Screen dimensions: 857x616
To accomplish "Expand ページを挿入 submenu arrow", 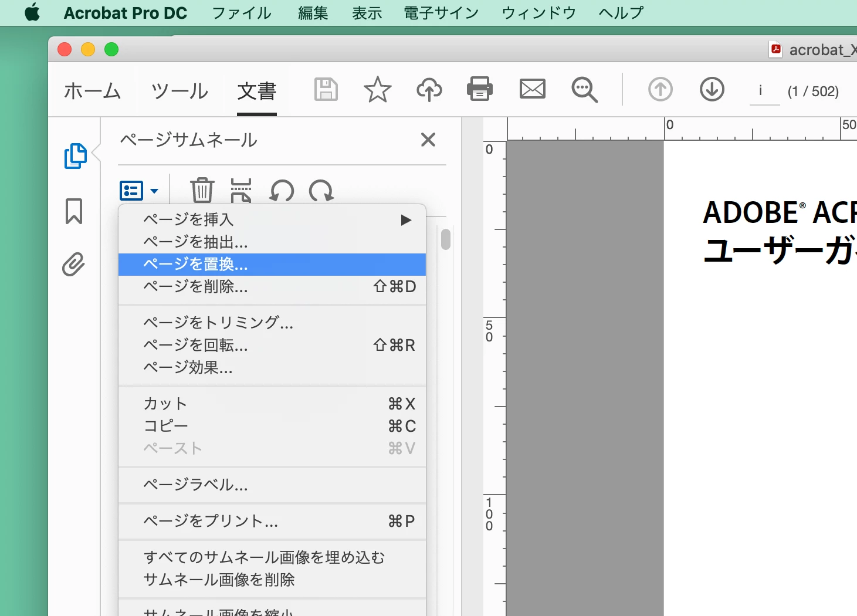I will [406, 220].
